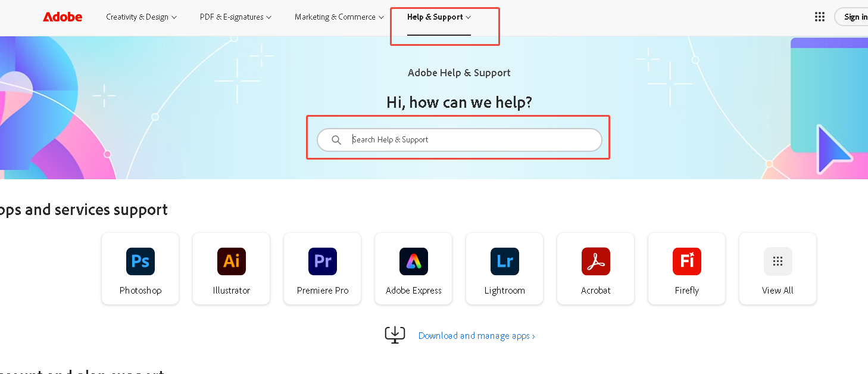
Task: Click the Illustrator label text
Action: pos(232,291)
